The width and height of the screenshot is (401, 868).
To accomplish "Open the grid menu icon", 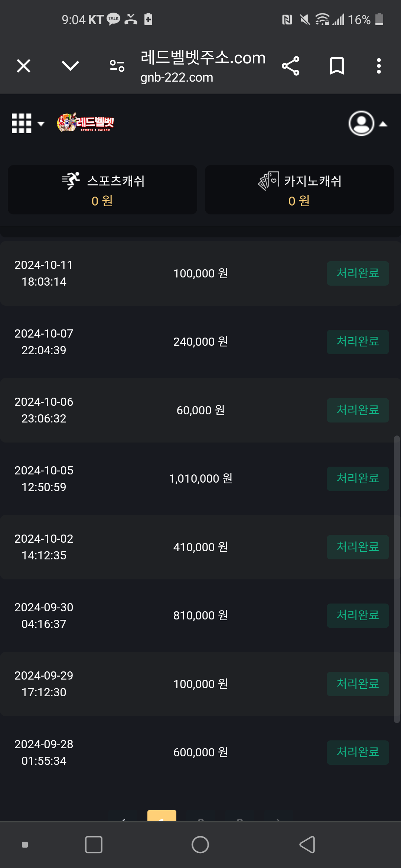I will point(22,124).
